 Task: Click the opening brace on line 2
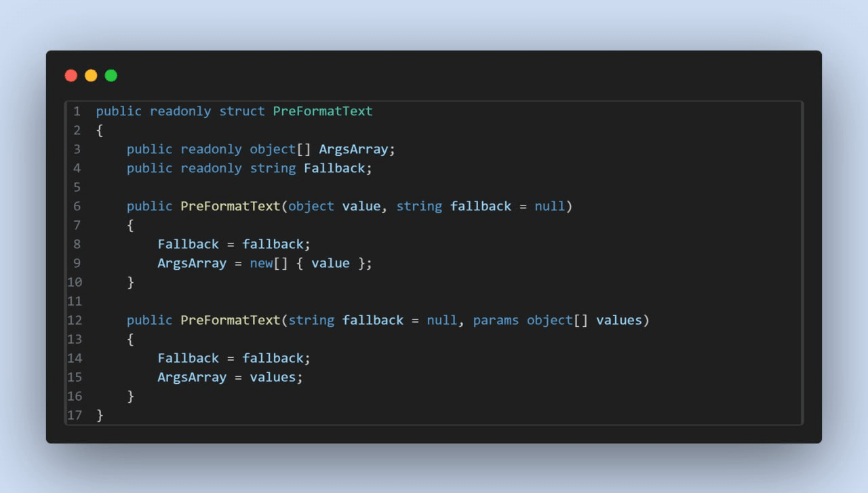(x=100, y=130)
